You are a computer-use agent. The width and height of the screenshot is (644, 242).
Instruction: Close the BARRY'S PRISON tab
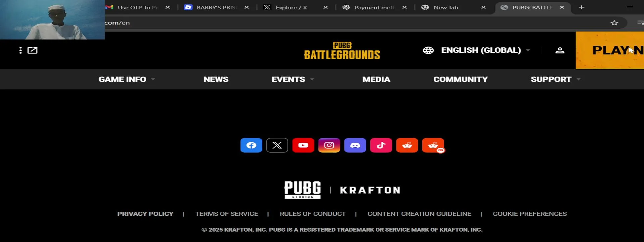(x=247, y=7)
